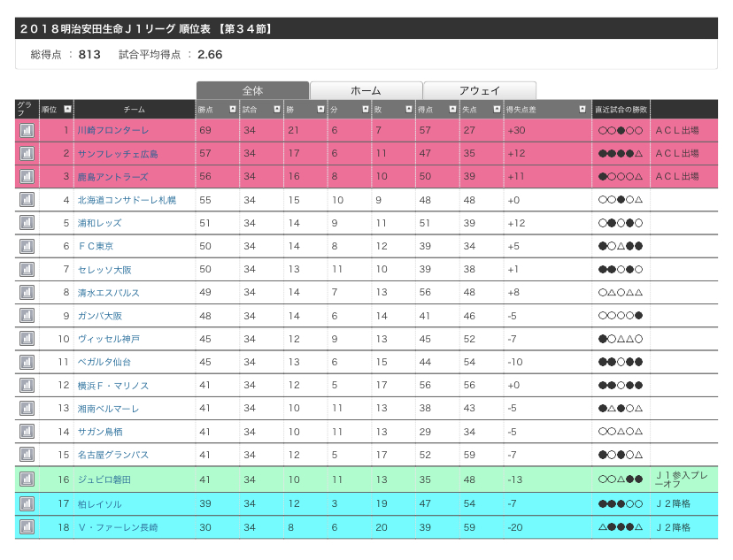Viewport: 733px width, 560px height.
Task: Open the graph icon for 柏レイソル
Action: 27,503
